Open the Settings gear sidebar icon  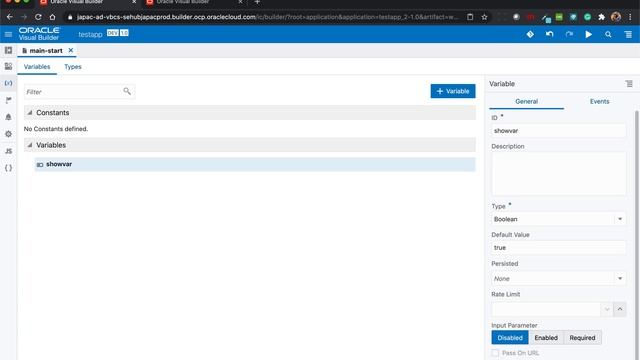8,134
